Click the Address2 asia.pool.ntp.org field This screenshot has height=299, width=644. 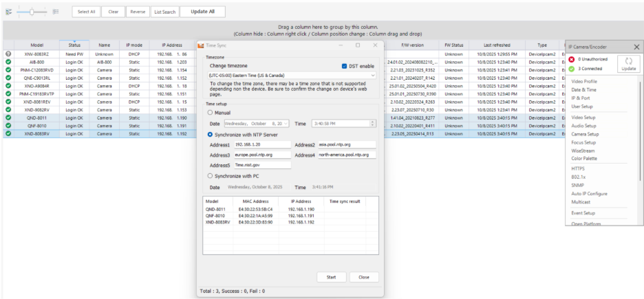tap(347, 144)
